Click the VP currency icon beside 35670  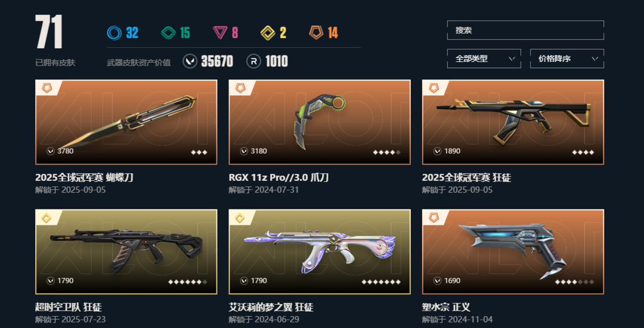click(190, 61)
